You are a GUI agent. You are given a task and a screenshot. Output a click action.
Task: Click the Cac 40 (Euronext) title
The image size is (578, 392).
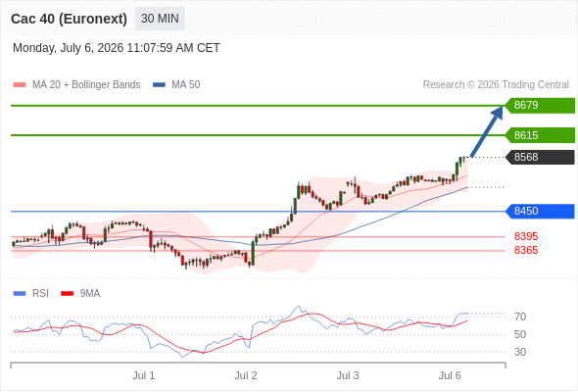click(69, 19)
